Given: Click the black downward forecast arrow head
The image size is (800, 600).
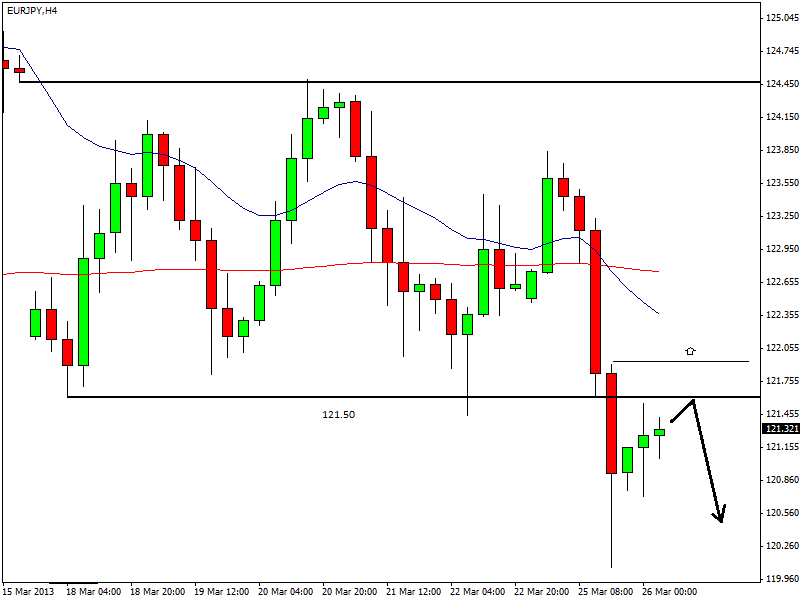Looking at the screenshot, I should (719, 515).
